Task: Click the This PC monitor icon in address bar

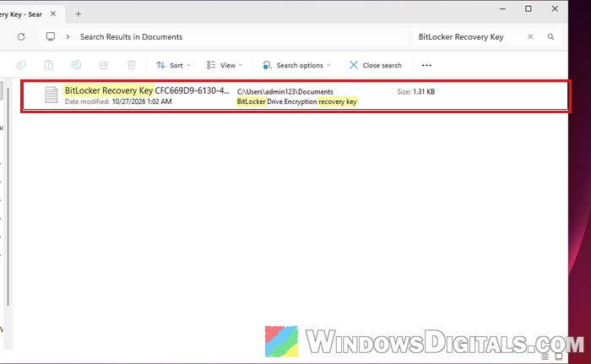Action: pos(50,36)
